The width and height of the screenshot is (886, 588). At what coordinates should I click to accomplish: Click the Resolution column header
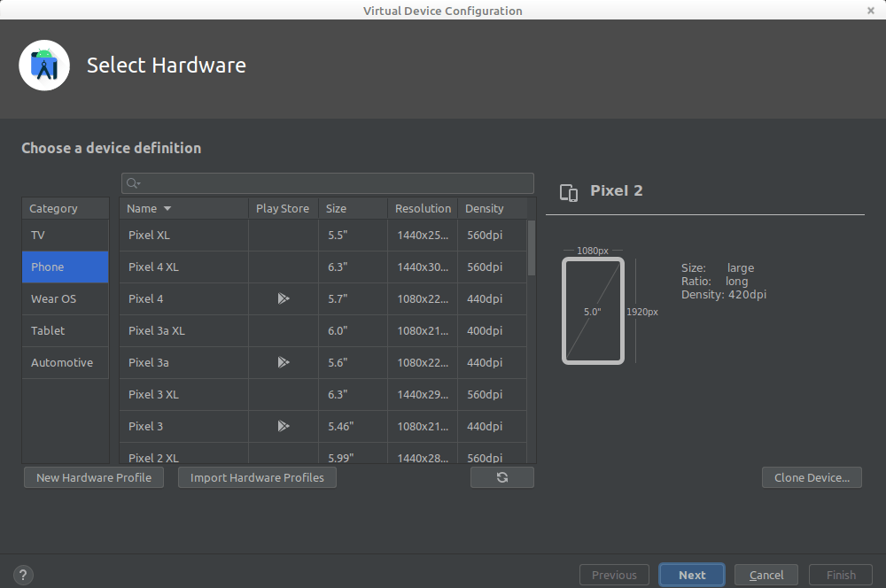click(x=423, y=208)
